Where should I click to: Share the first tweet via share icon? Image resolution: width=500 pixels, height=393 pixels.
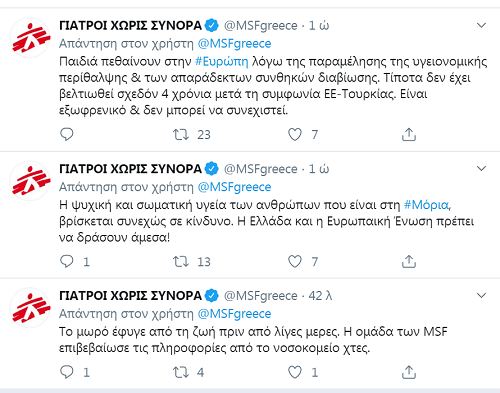pos(409,135)
